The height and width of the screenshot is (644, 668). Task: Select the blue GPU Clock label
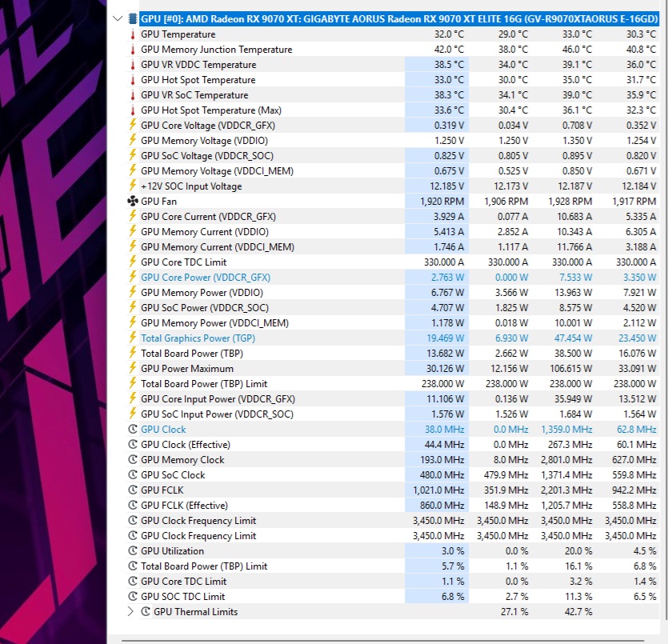(x=163, y=430)
